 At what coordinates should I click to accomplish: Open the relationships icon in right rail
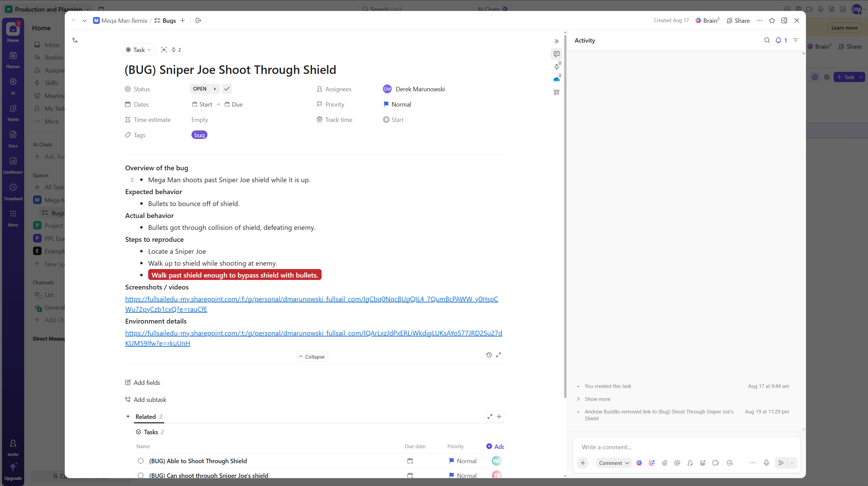(x=557, y=66)
